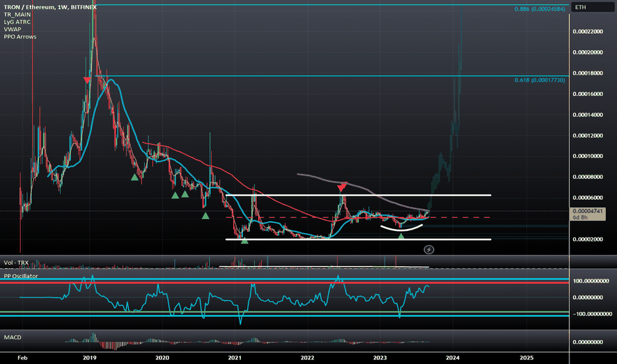Click the lightning bolt event icon
Image resolution: width=617 pixels, height=364 pixels.
429,250
